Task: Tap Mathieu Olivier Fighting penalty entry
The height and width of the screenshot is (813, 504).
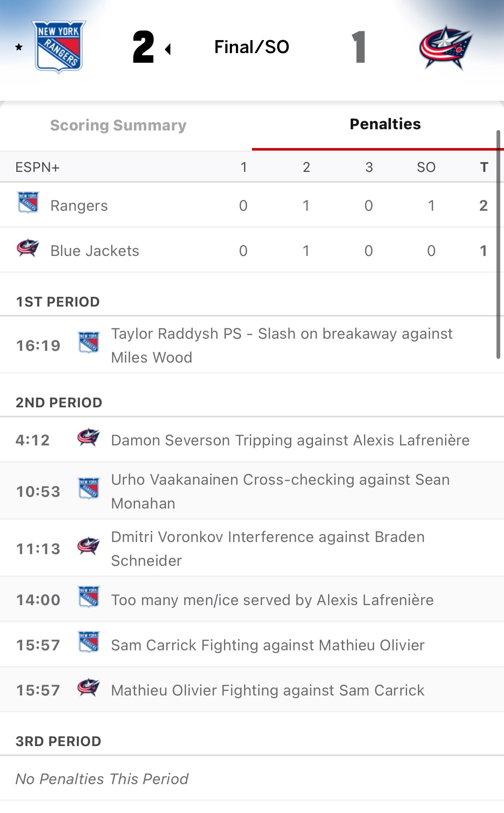Action: [x=267, y=690]
